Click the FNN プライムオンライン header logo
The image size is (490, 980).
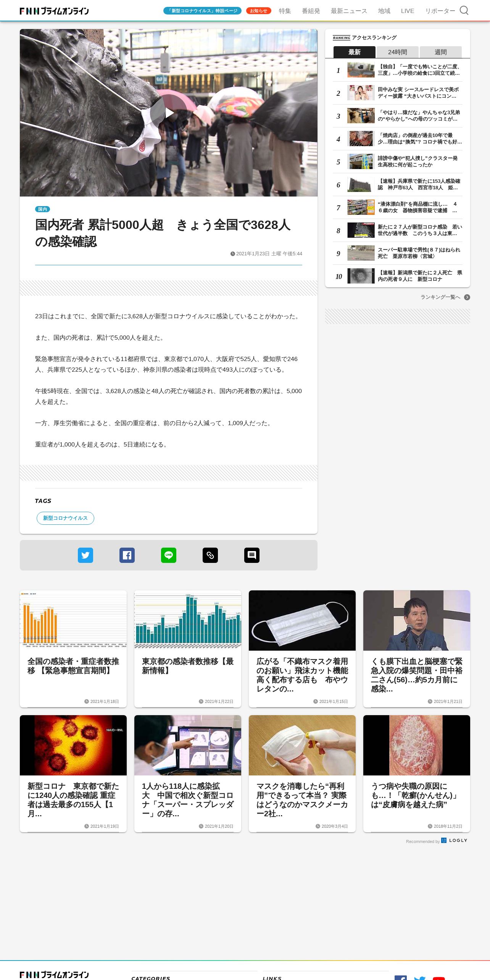coord(54,11)
